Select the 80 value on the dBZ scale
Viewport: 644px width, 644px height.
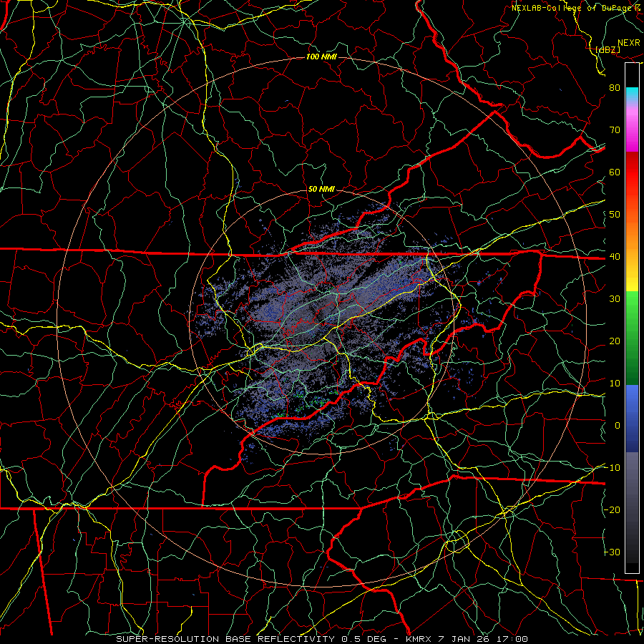pyautogui.click(x=615, y=88)
